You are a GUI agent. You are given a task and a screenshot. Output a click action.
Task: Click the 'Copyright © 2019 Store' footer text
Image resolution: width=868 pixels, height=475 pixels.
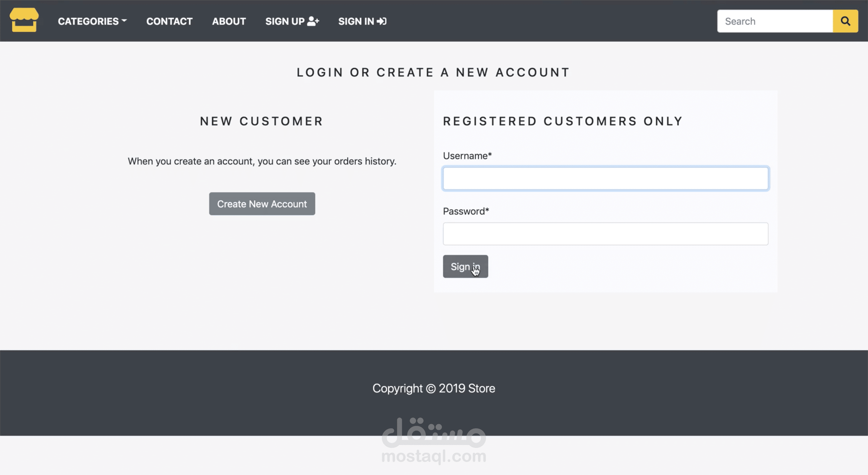tap(434, 388)
